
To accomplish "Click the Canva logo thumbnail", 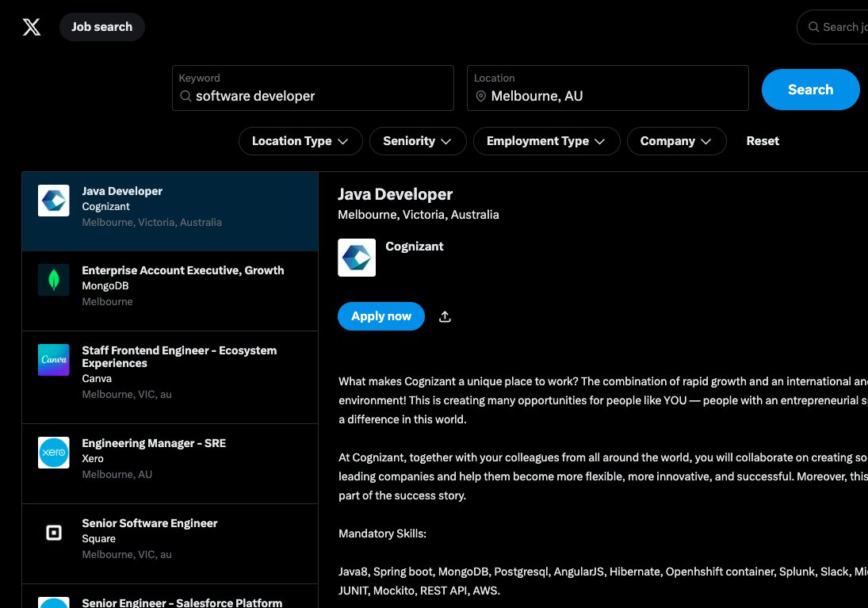I will 54,360.
